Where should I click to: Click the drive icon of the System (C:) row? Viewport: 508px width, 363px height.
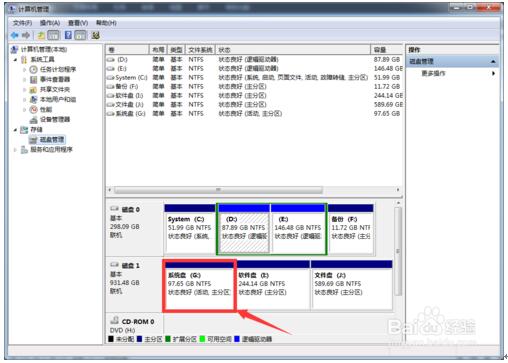[x=111, y=78]
